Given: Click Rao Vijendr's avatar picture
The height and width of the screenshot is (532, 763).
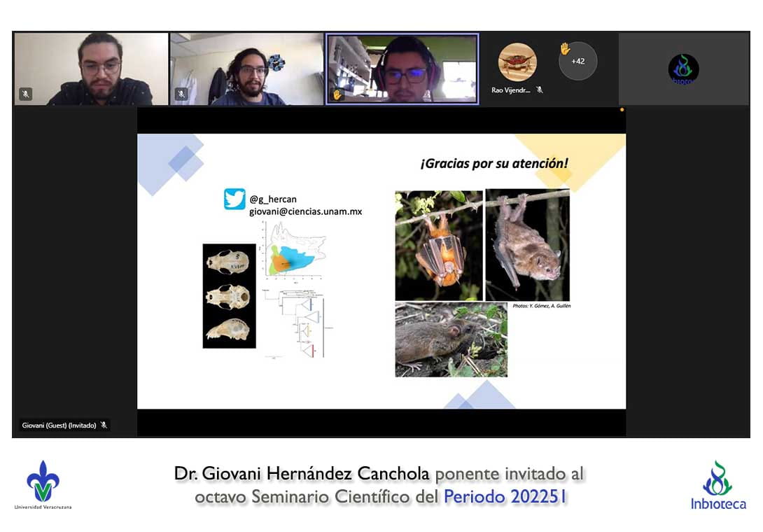Looking at the screenshot, I should tap(517, 62).
